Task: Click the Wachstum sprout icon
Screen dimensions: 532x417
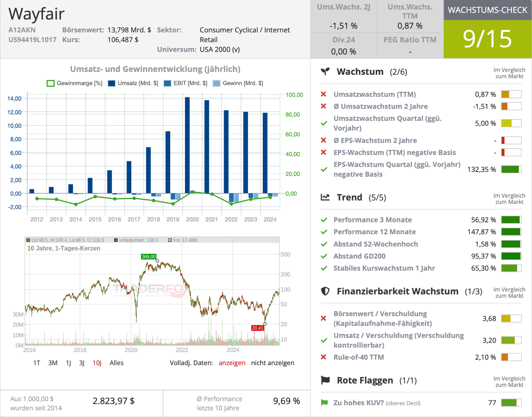Action: (x=325, y=71)
